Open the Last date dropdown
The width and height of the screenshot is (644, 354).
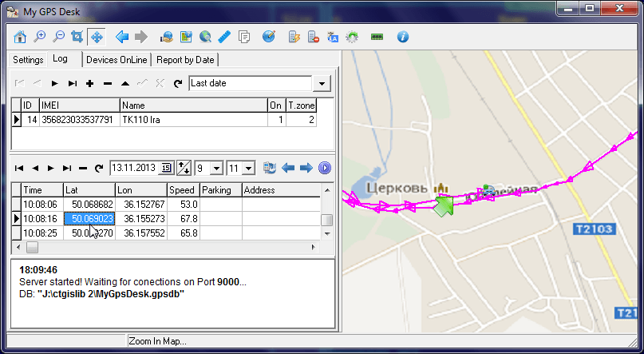click(322, 83)
